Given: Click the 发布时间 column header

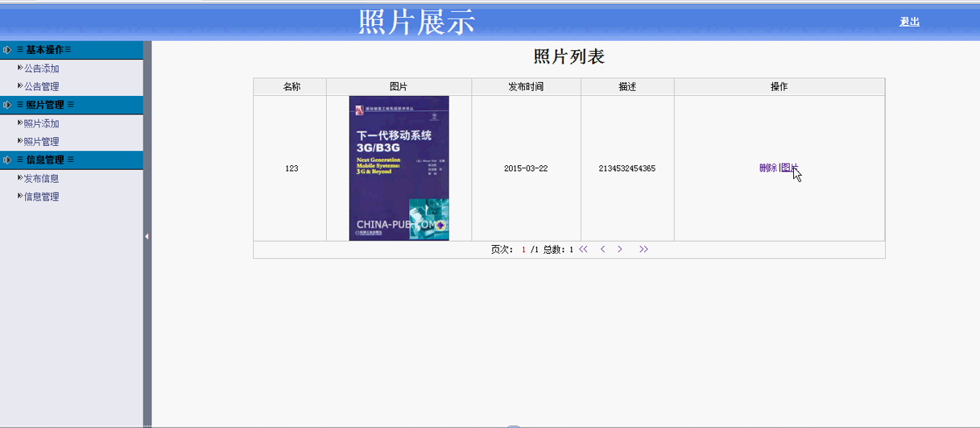Looking at the screenshot, I should 526,86.
